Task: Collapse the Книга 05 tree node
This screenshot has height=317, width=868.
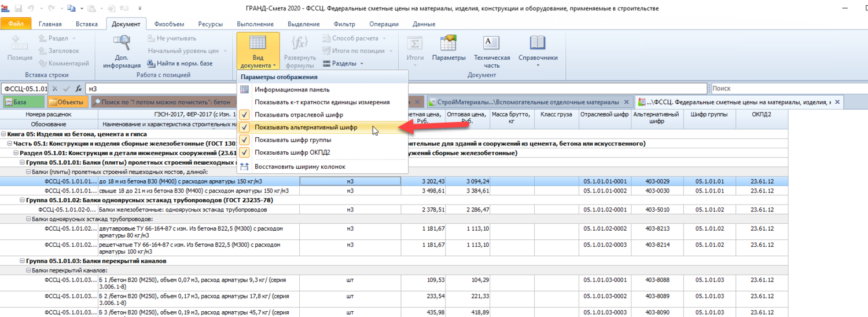Action: (4, 134)
